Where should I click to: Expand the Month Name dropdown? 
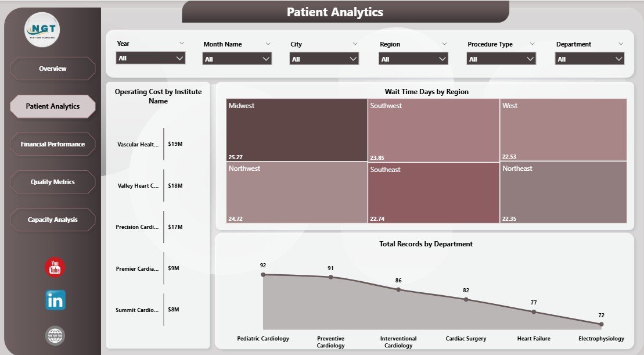pyautogui.click(x=237, y=58)
